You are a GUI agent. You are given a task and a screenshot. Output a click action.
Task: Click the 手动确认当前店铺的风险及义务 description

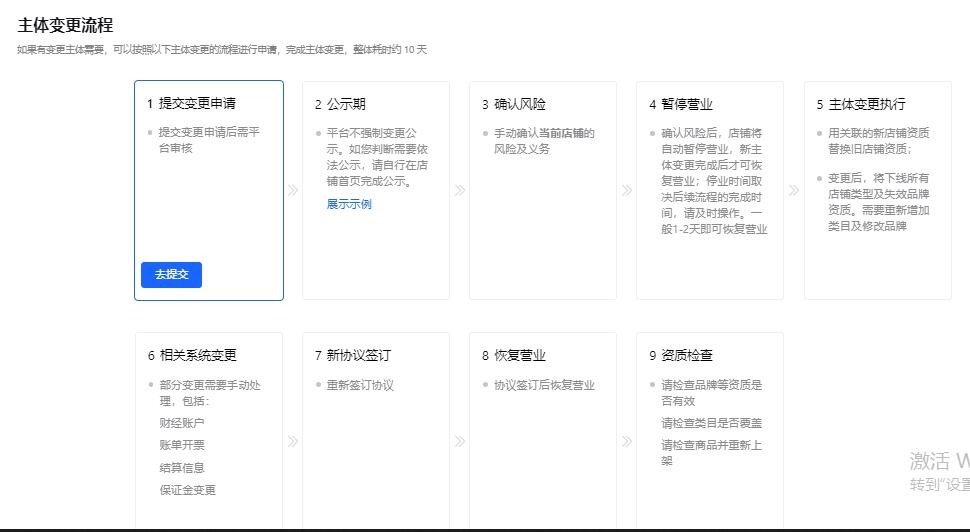click(x=544, y=141)
